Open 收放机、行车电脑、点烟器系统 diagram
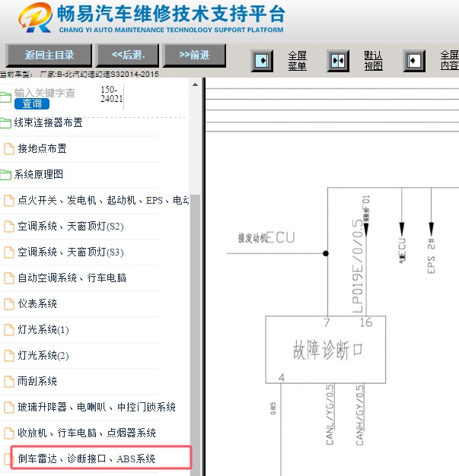This screenshot has height=476, width=459. pos(87,433)
